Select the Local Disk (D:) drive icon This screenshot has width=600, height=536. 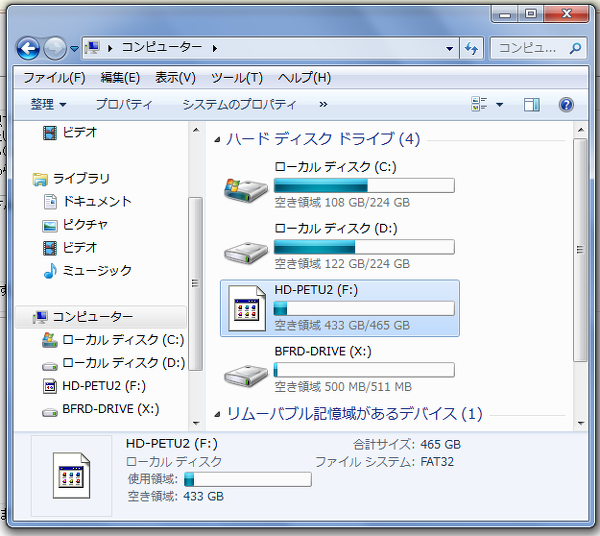pyautogui.click(x=245, y=247)
